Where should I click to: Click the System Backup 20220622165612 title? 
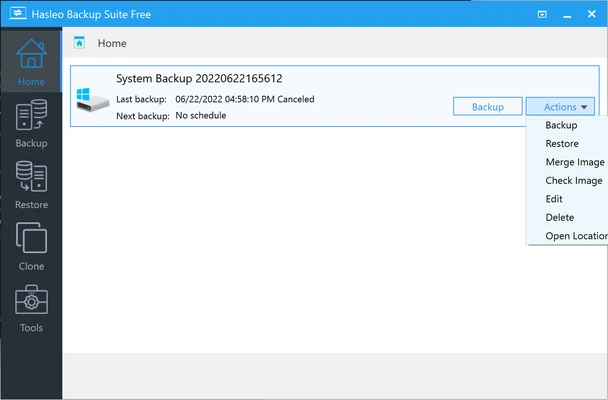tap(199, 79)
